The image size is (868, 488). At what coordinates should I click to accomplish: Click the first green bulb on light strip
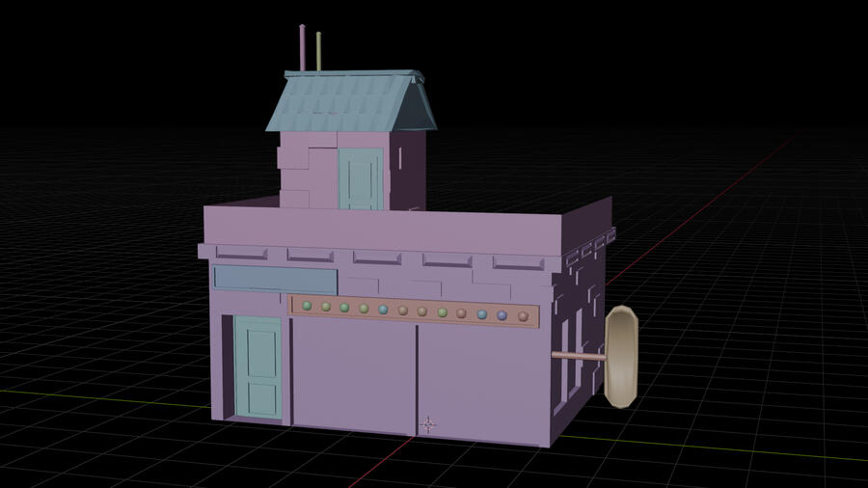click(306, 307)
